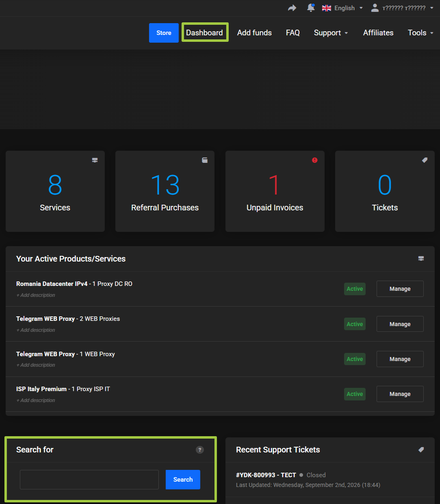Click the UK flag language icon

pyautogui.click(x=327, y=8)
